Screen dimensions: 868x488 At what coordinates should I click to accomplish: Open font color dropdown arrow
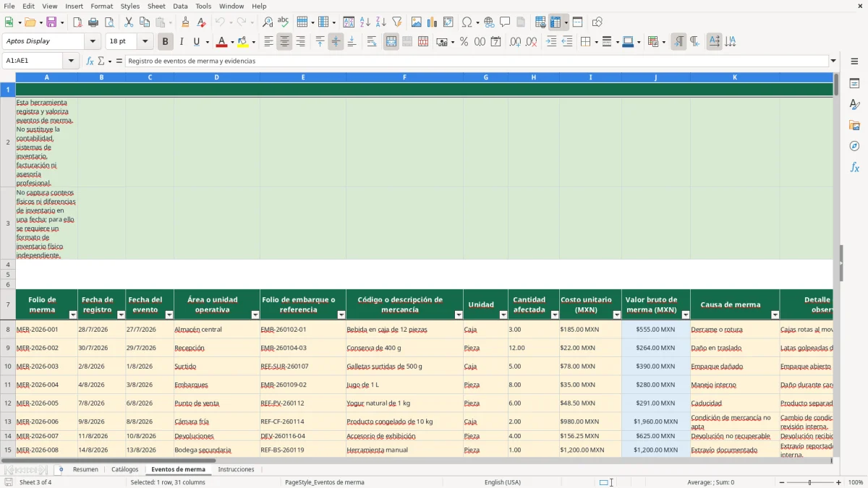(232, 42)
